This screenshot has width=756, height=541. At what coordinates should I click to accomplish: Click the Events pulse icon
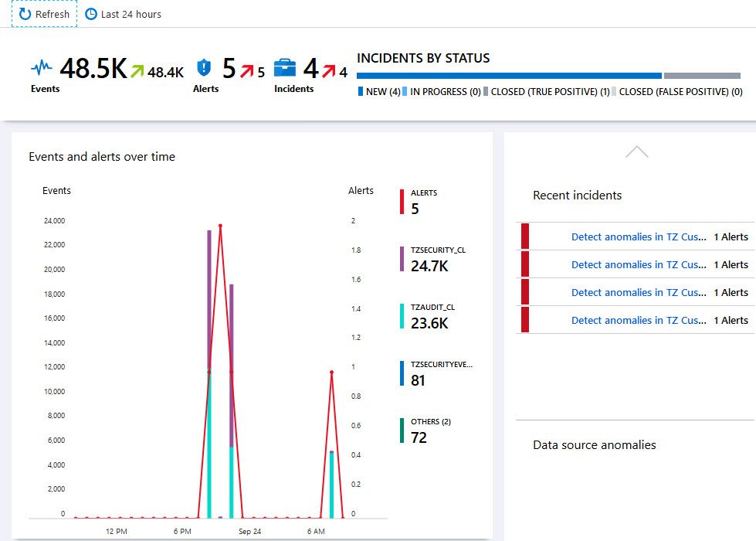click(44, 67)
